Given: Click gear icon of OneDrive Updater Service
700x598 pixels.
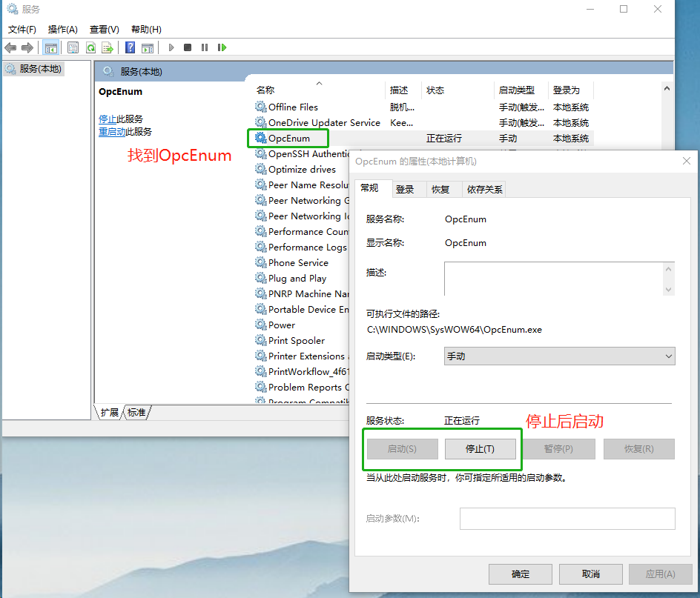Looking at the screenshot, I should point(261,122).
